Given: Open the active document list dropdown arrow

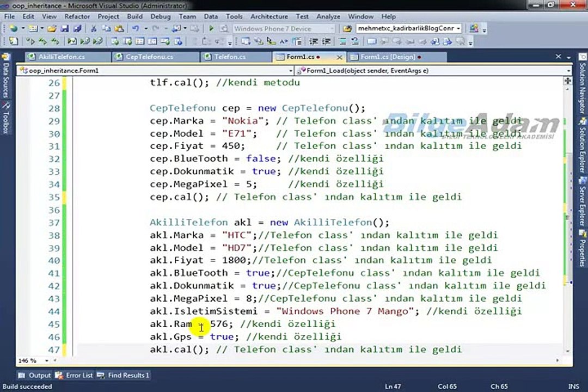Looking at the screenshot, I should 568,57.
